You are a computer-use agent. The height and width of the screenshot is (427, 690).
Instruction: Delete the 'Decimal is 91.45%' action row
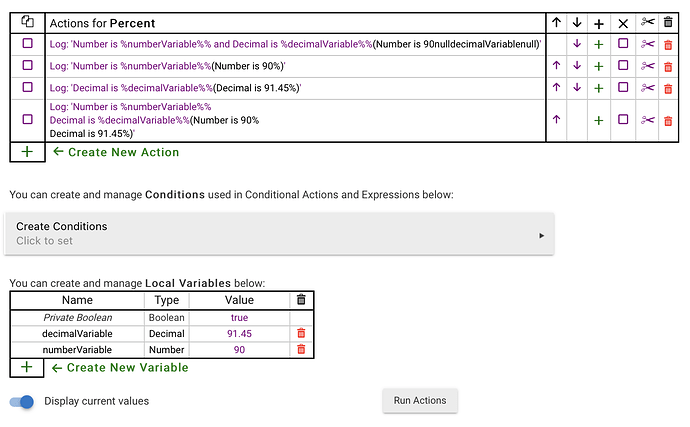click(x=668, y=88)
